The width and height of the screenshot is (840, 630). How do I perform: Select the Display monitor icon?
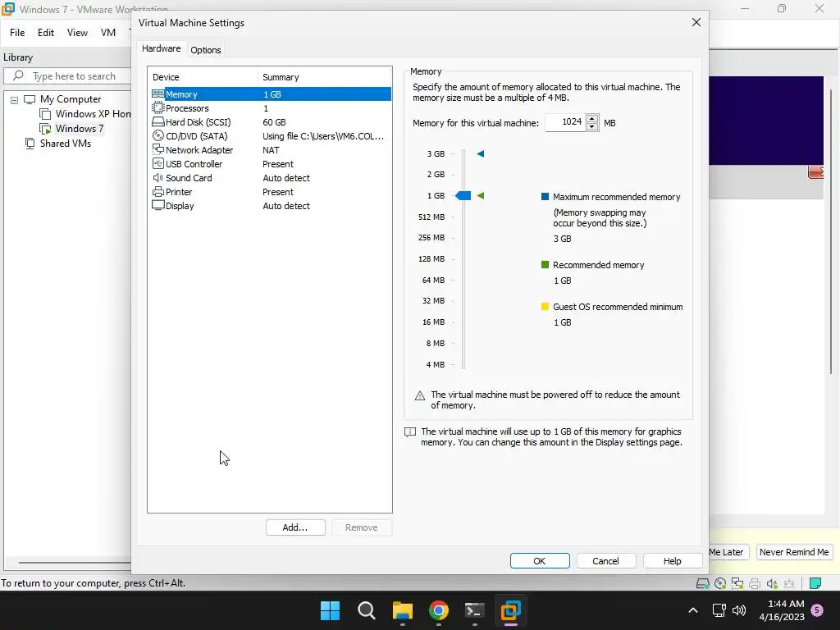[158, 205]
